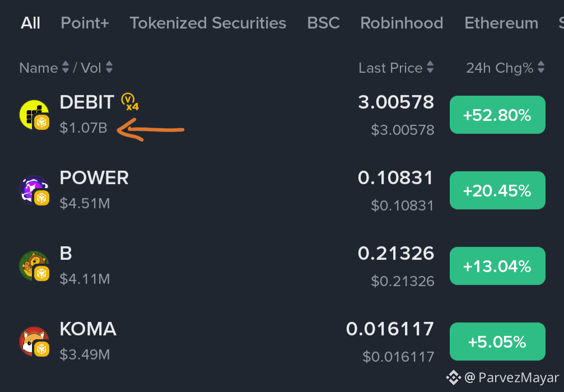Tap the x4 points badge beside DEBIT
Viewport: 564px width, 392px height.
tap(130, 102)
